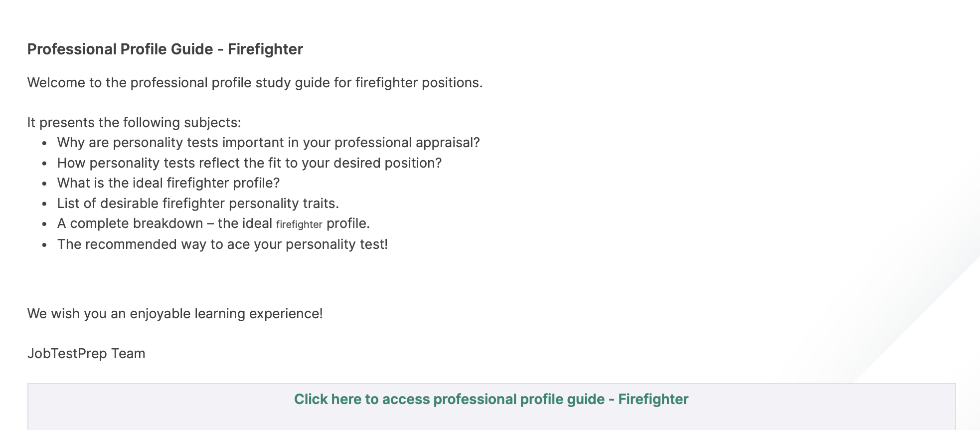Click the 'Professional Profile Guide - Firefighter' heading

165,49
